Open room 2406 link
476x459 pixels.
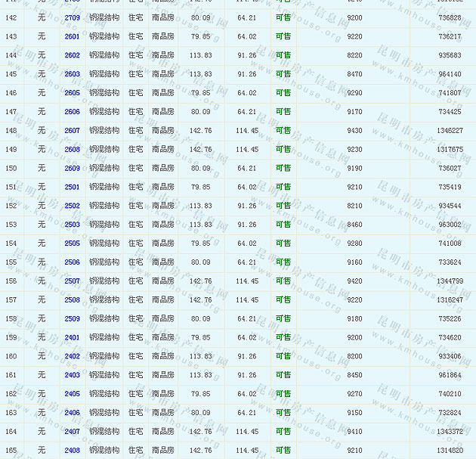[72, 413]
